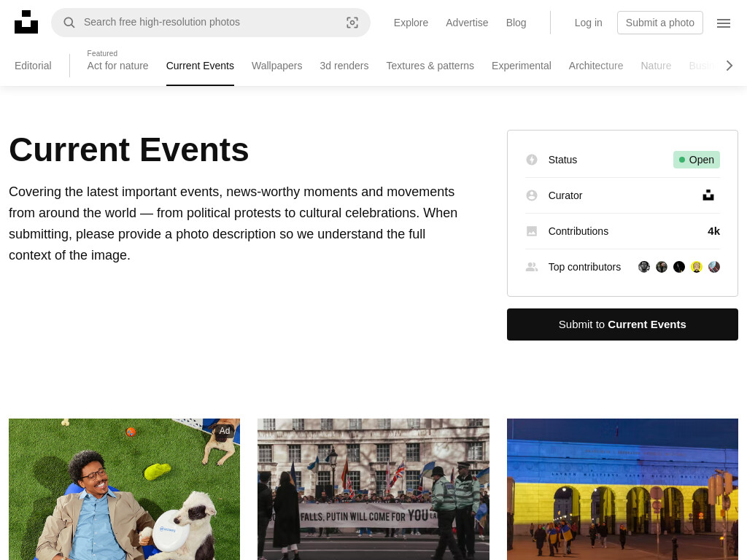Click the Unsplash logo home icon
747x560 pixels.
[x=26, y=23]
